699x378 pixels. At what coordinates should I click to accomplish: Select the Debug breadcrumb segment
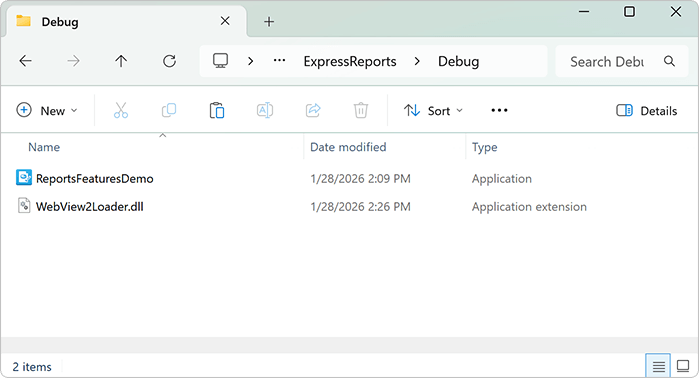[x=458, y=61]
